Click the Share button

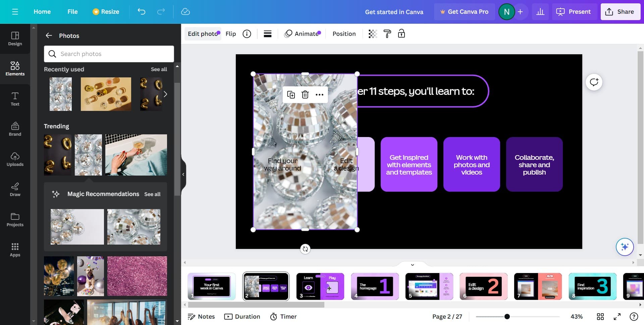click(x=620, y=12)
